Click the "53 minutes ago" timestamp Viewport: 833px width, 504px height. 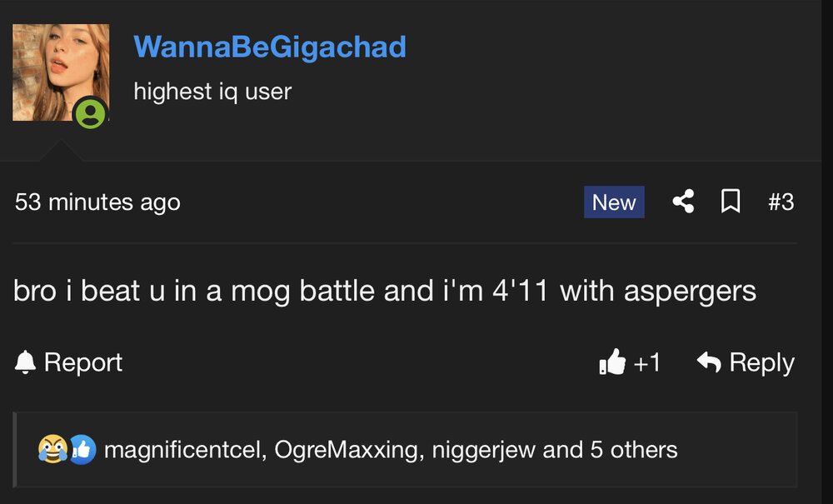click(x=97, y=202)
